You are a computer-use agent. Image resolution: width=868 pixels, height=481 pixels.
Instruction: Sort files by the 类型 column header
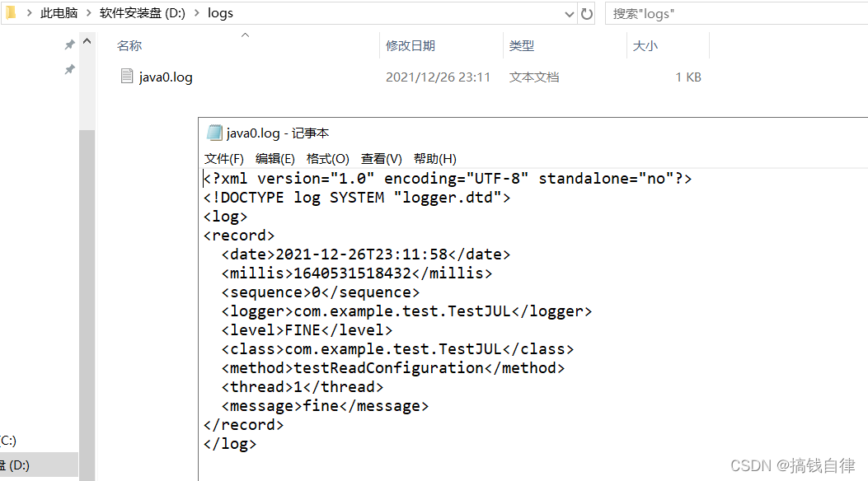point(522,46)
